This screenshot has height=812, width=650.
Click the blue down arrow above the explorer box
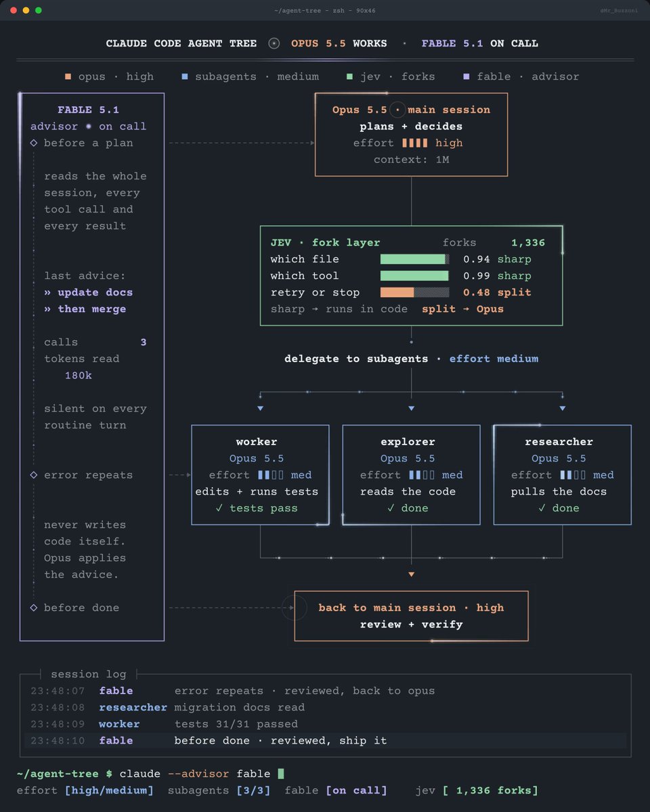coord(411,409)
